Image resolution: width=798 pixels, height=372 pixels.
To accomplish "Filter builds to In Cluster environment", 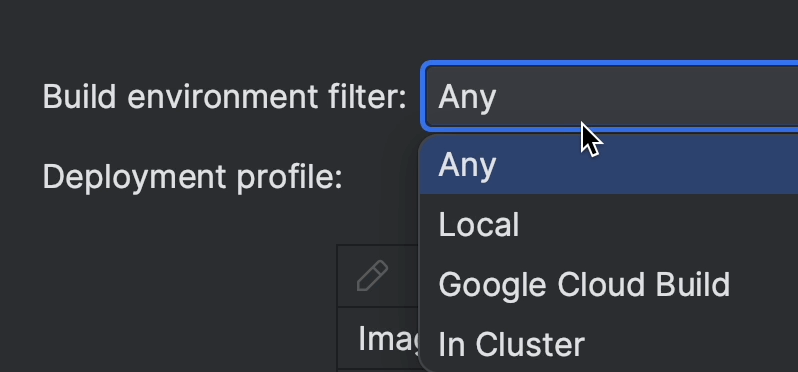I will 609,344.
